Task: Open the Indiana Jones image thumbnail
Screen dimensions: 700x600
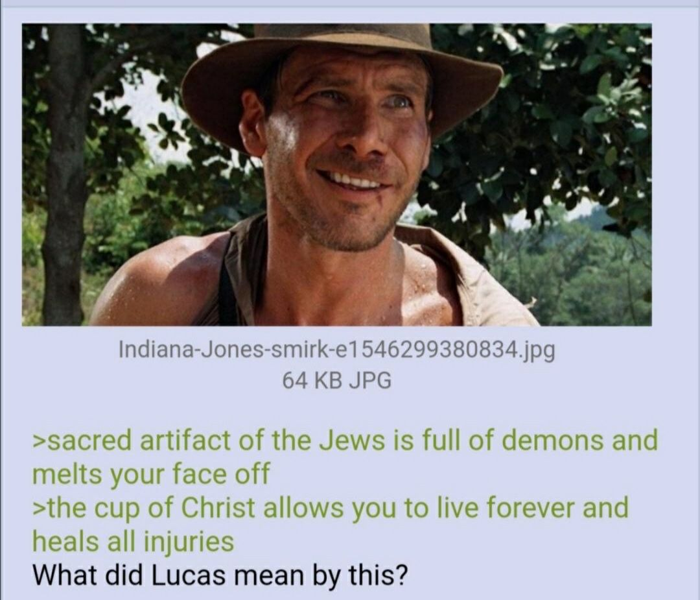Action: [336, 174]
